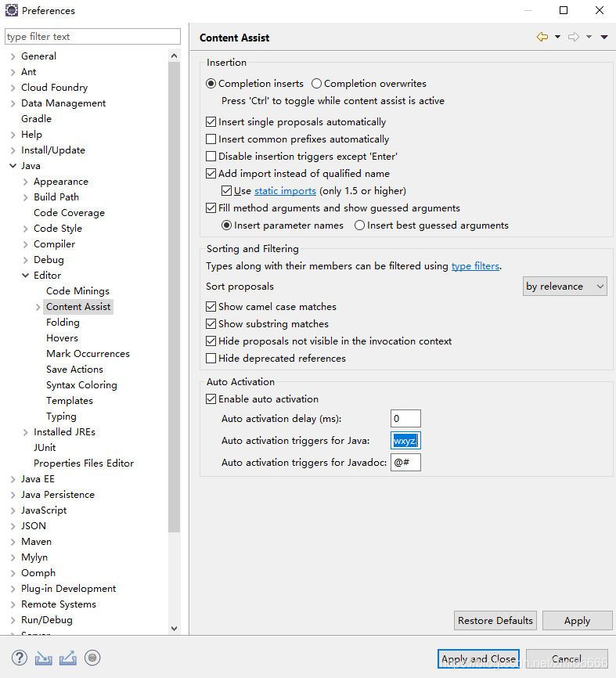Viewport: 616px width, 678px height.
Task: Expand the Cloud Foundry tree node
Action: pos(13,88)
